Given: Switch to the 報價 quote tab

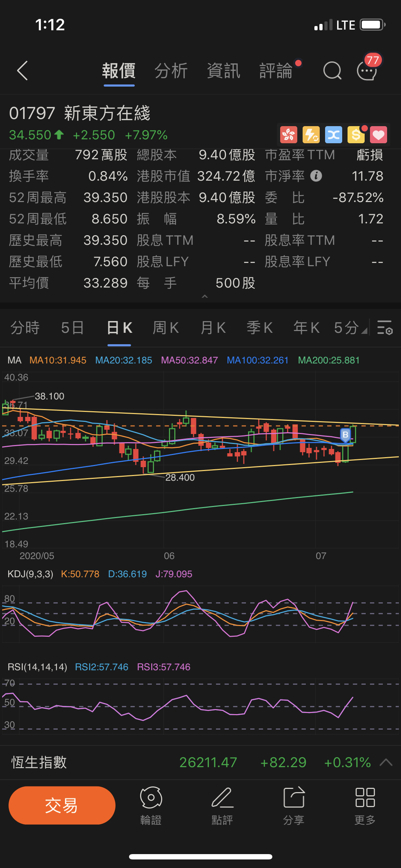Looking at the screenshot, I should tap(119, 71).
